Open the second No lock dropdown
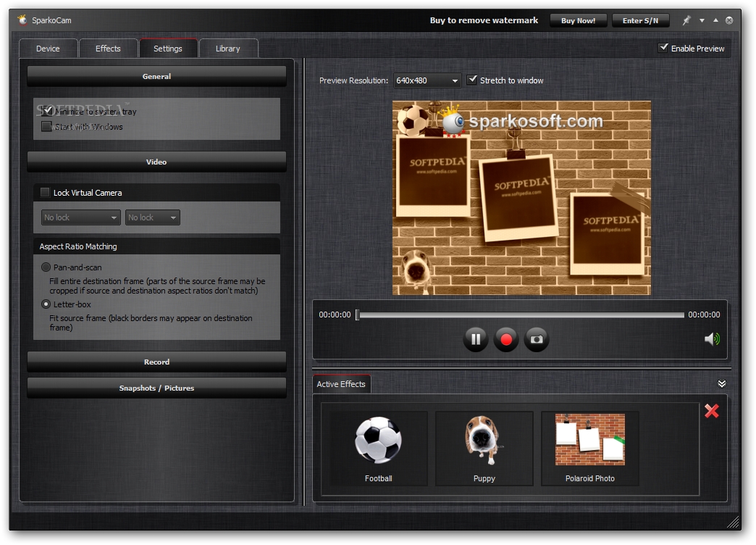 point(152,217)
